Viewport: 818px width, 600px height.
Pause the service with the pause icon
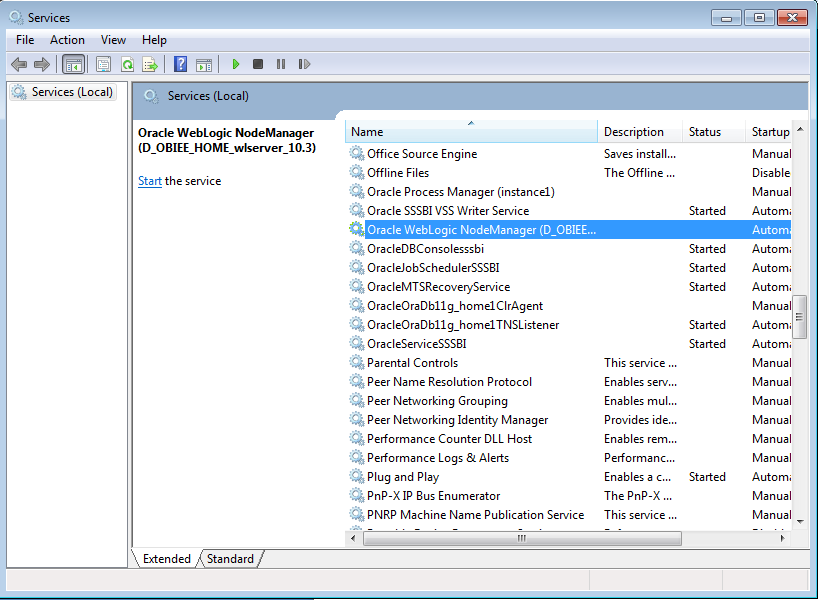point(281,64)
